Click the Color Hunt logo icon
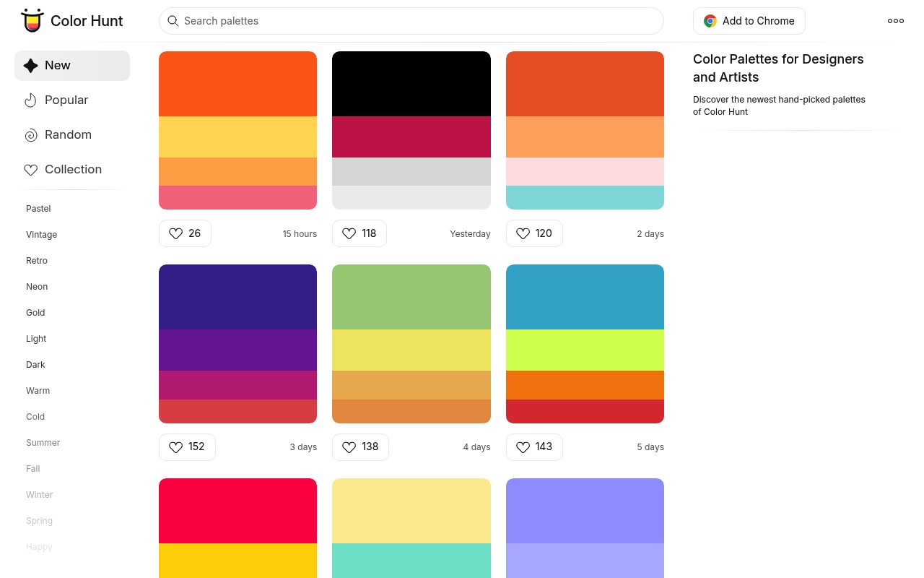Image resolution: width=924 pixels, height=578 pixels. click(x=32, y=21)
